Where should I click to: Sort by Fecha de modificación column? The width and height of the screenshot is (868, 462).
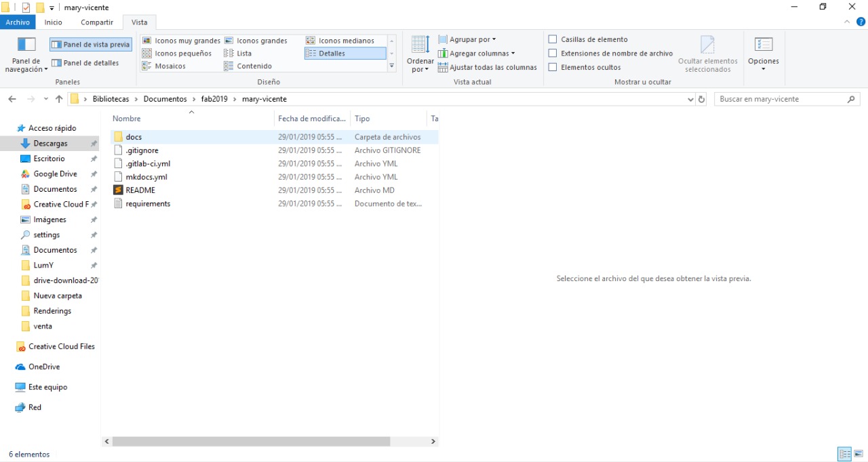tap(313, 119)
